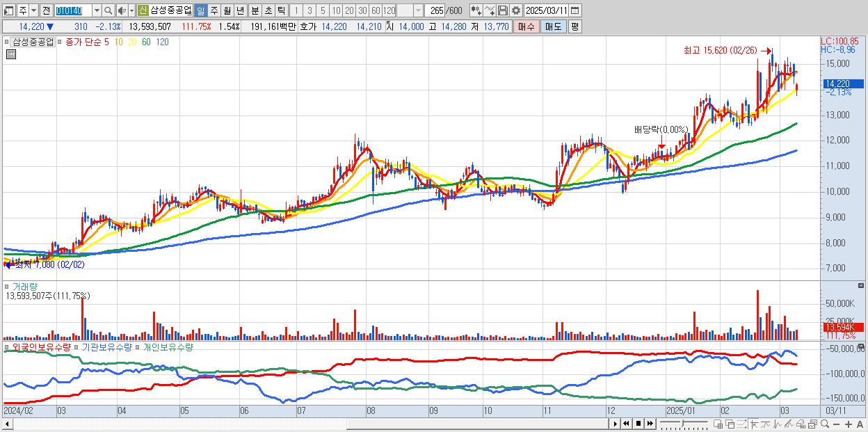This screenshot has width=868, height=432.
Task: Select the 일 daily chart period
Action: click(200, 10)
